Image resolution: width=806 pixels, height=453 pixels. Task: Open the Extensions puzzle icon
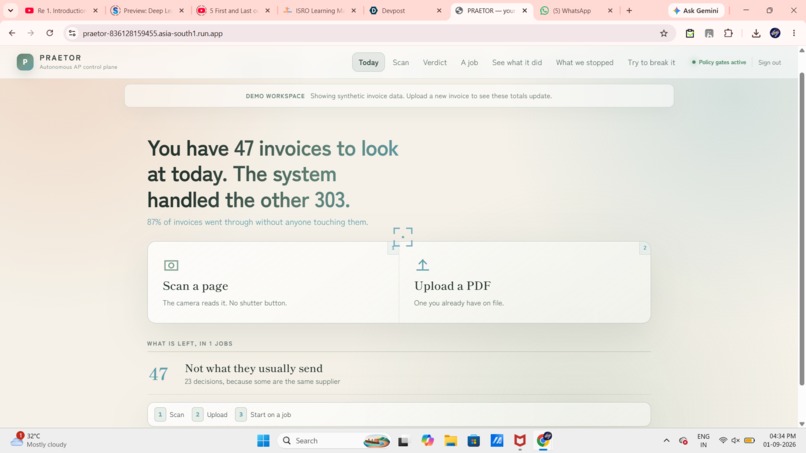click(728, 33)
